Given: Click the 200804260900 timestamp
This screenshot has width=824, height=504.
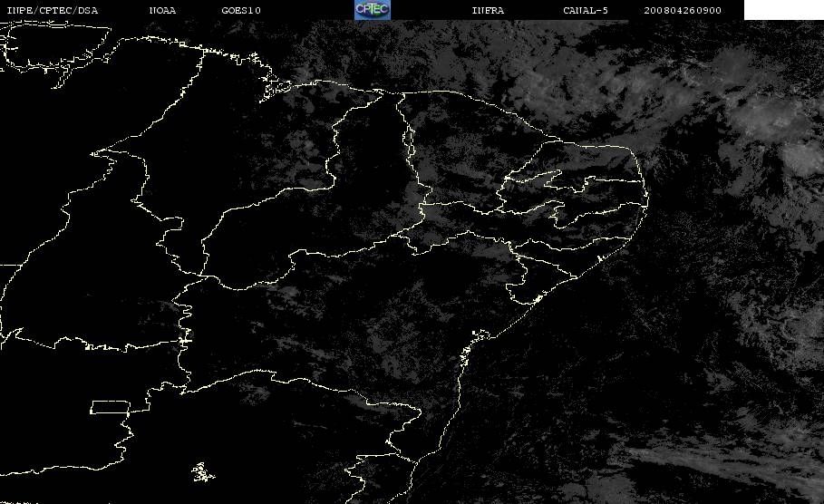Looking at the screenshot, I should click(683, 10).
